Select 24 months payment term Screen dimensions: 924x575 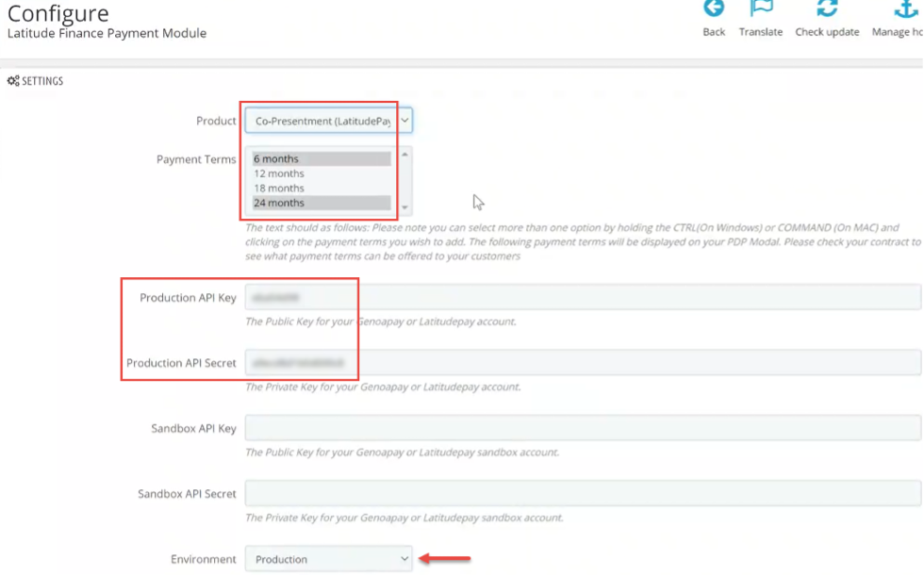pyautogui.click(x=322, y=203)
